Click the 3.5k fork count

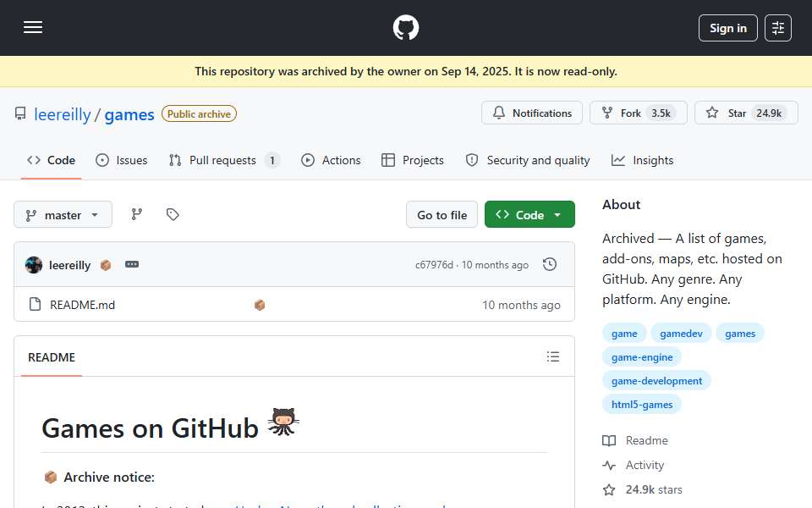[x=661, y=113]
